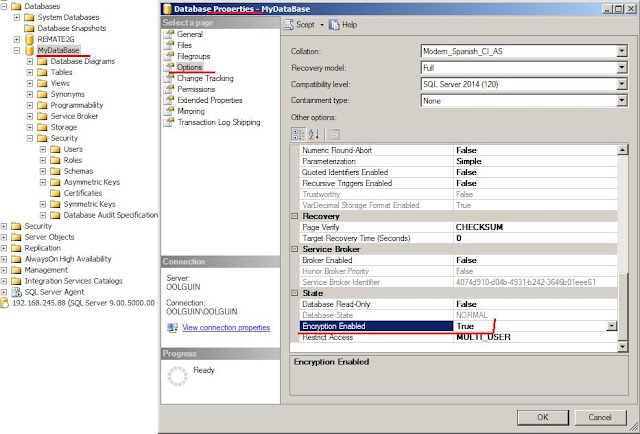The width and height of the screenshot is (640, 434).
Task: Select the Page Verify property row
Action: (459, 227)
